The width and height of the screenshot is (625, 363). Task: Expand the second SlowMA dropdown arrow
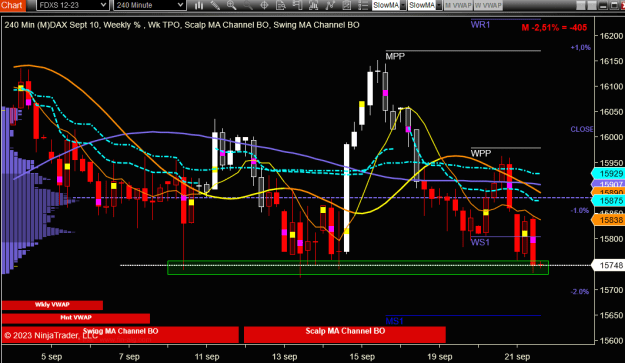coord(439,5)
